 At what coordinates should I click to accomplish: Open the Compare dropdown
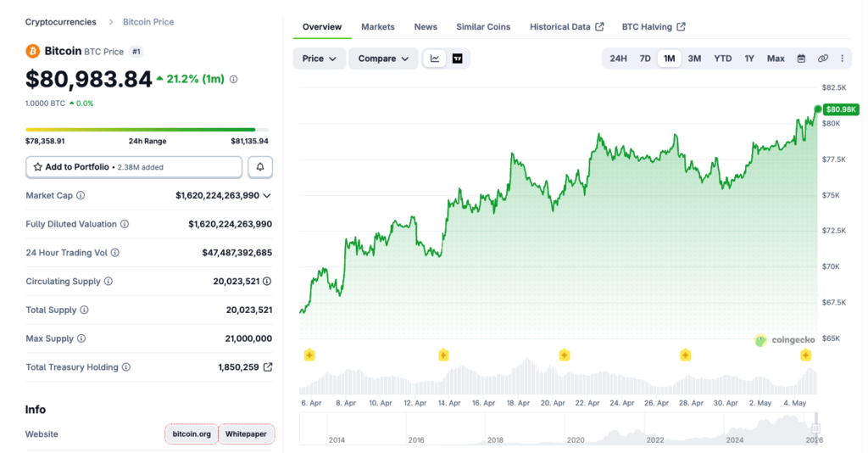coord(383,59)
